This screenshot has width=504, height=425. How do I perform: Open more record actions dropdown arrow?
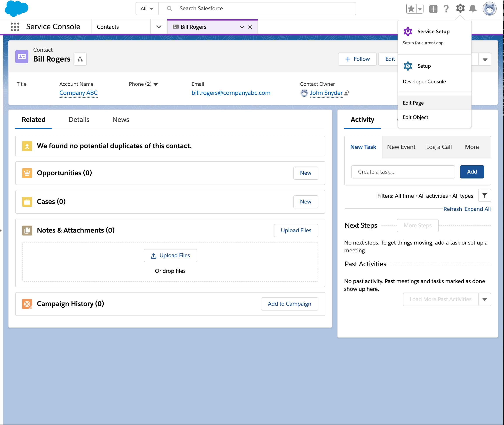[x=485, y=59]
